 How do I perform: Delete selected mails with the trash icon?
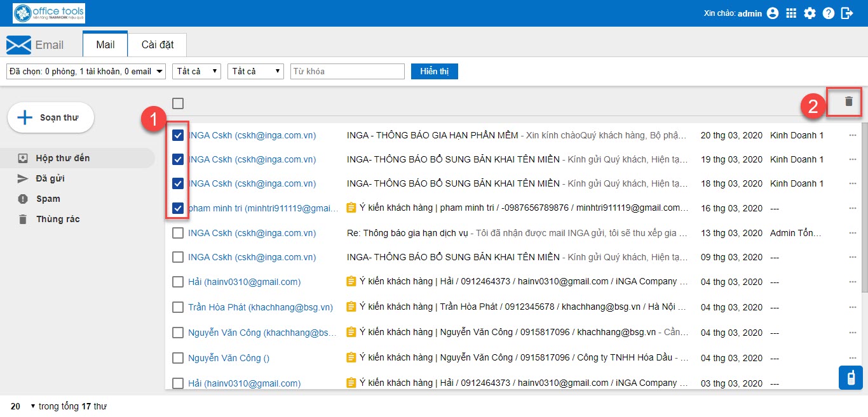pyautogui.click(x=849, y=102)
